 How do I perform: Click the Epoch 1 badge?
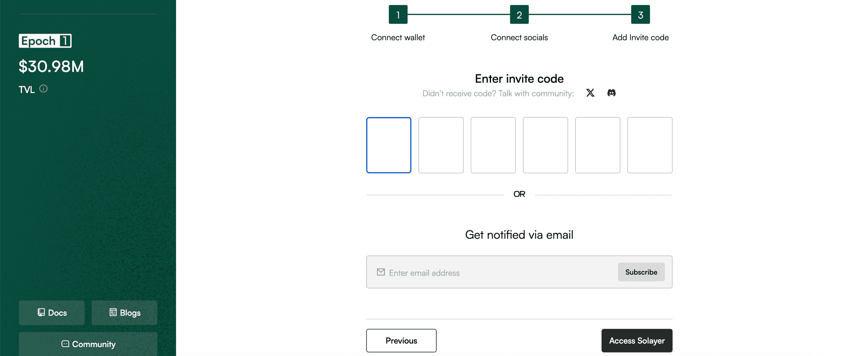coord(45,41)
